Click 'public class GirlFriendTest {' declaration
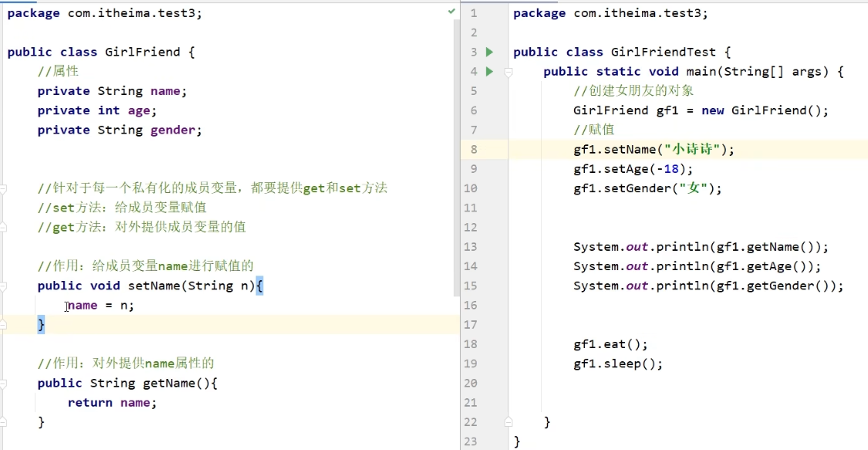The height and width of the screenshot is (450, 868). pyautogui.click(x=622, y=52)
